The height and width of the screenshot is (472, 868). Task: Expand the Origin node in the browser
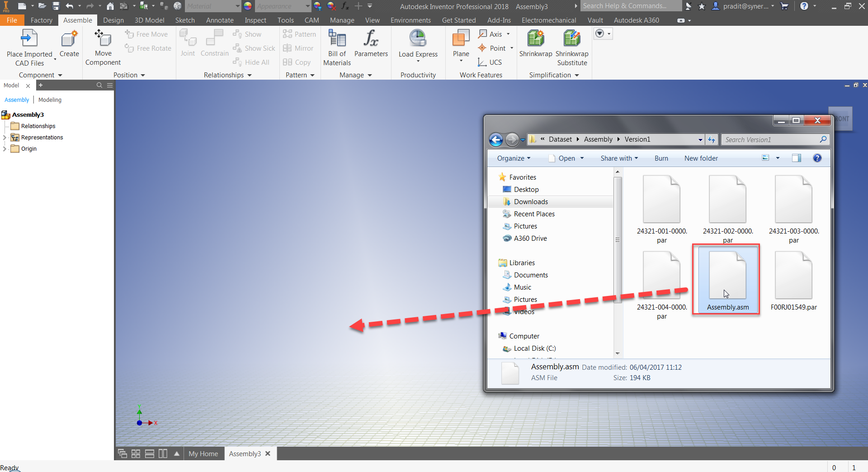click(x=5, y=148)
